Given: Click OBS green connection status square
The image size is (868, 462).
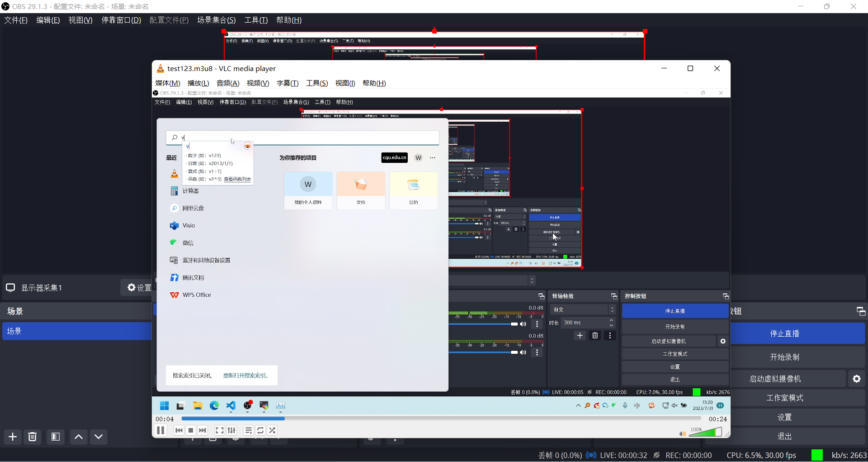Looking at the screenshot, I should (x=817, y=455).
